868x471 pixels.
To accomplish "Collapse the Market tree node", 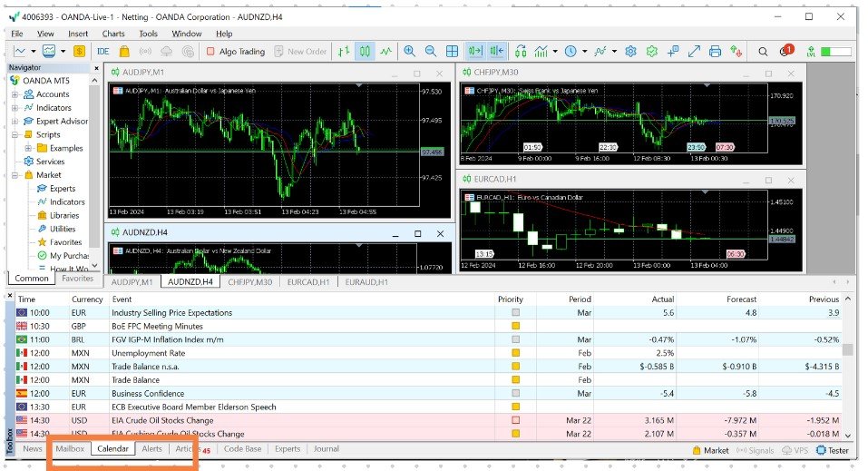I will (15, 175).
